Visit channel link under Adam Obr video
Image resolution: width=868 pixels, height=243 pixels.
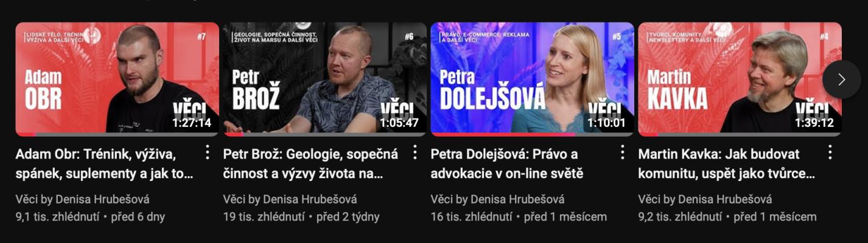coord(82,199)
